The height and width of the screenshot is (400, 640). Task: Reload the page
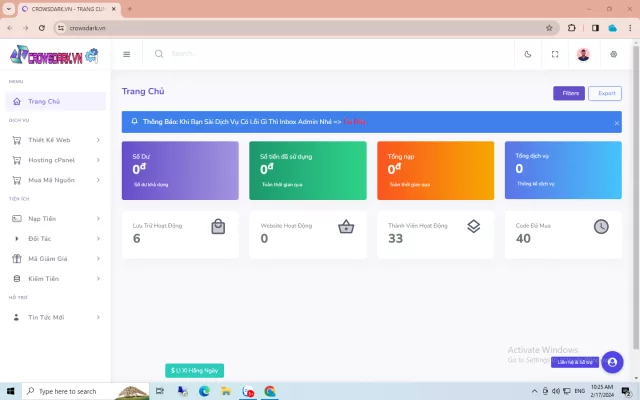pyautogui.click(x=42, y=28)
